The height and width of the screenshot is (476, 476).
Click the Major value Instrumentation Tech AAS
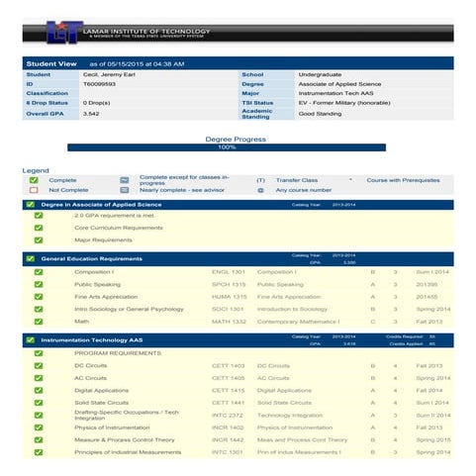coord(335,93)
